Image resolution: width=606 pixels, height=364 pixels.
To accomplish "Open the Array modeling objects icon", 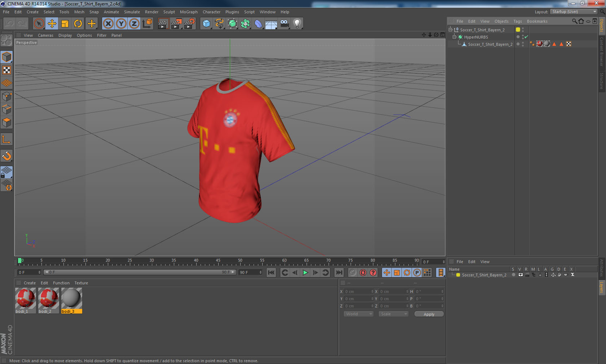I will coord(245,24).
